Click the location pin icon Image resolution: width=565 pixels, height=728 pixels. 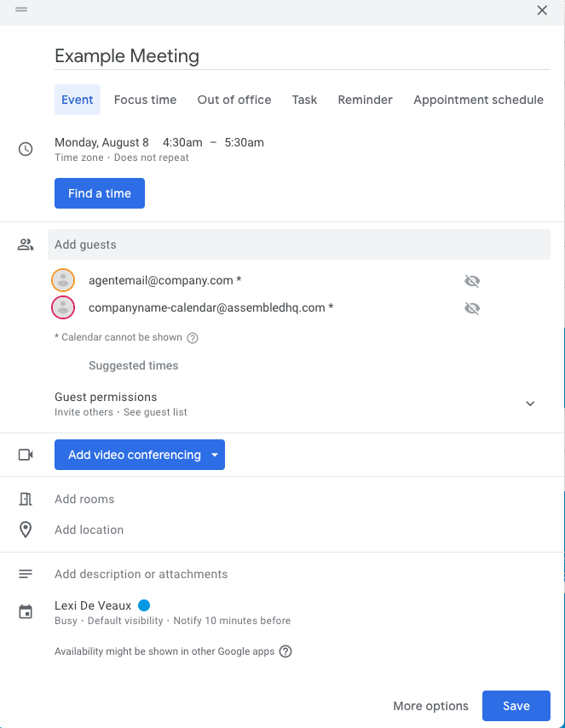(x=26, y=530)
